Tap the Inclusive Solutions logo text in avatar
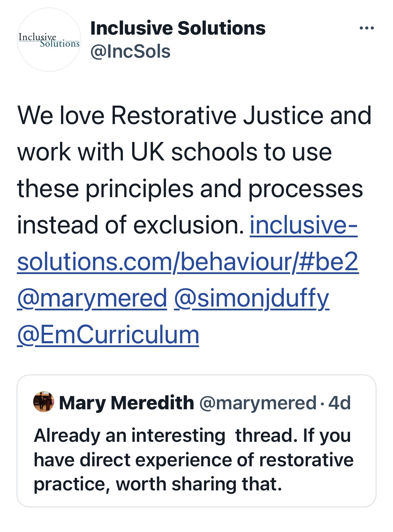The height and width of the screenshot is (532, 393). coord(49,40)
